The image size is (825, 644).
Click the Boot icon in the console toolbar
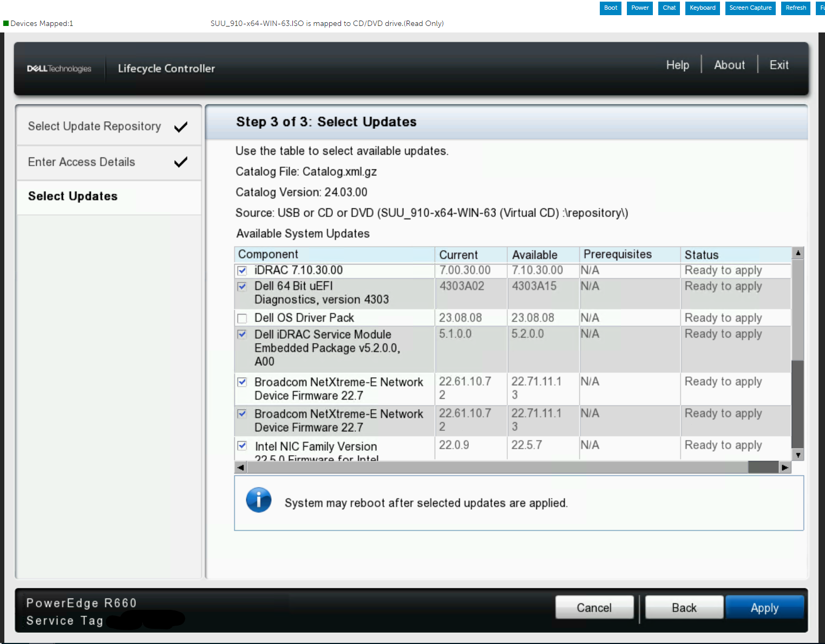(610, 8)
